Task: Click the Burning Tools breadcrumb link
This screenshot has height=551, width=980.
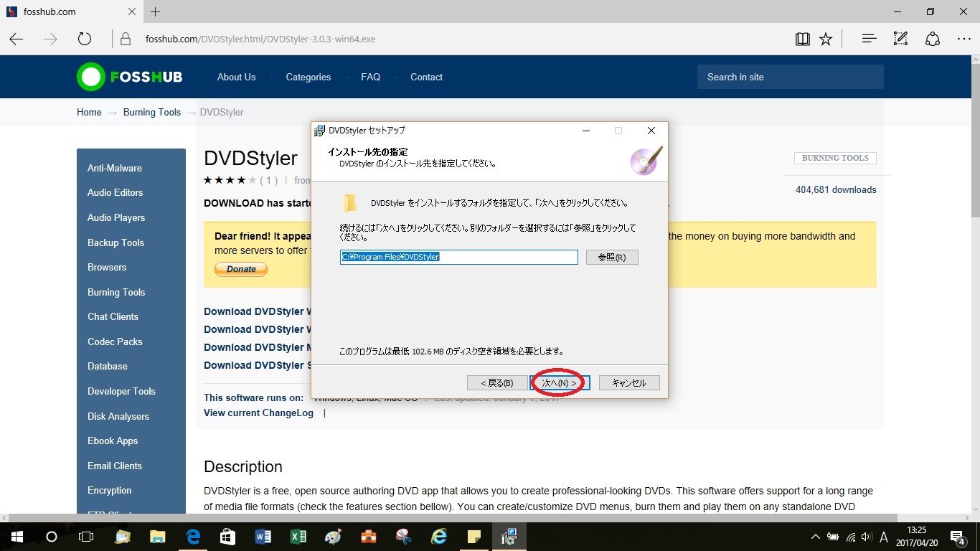Action: point(152,112)
